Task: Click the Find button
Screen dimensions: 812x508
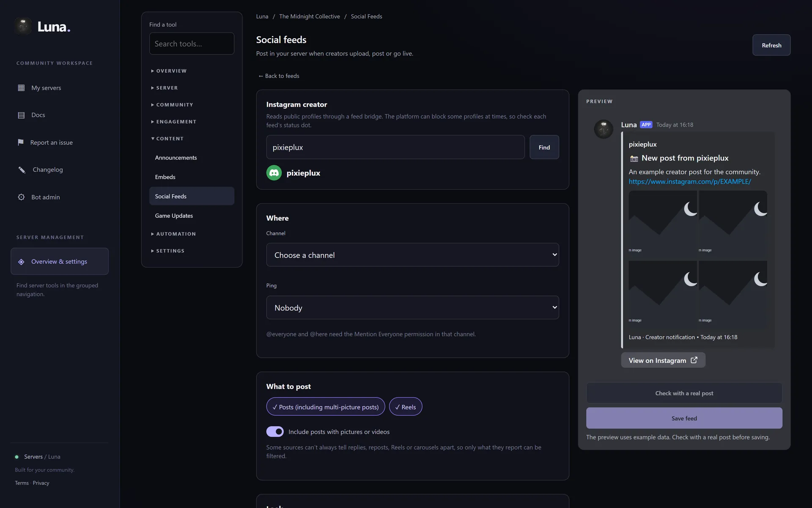Action: pos(544,147)
